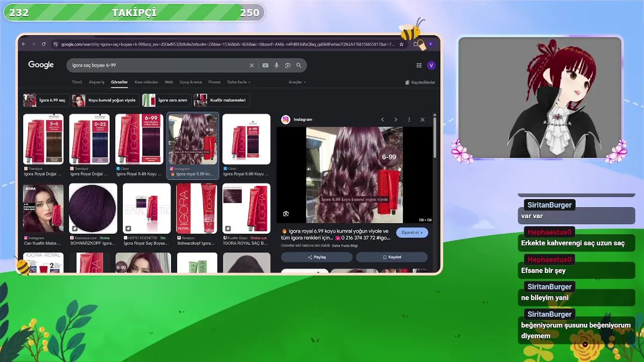Open the Google account avatar

point(431,65)
